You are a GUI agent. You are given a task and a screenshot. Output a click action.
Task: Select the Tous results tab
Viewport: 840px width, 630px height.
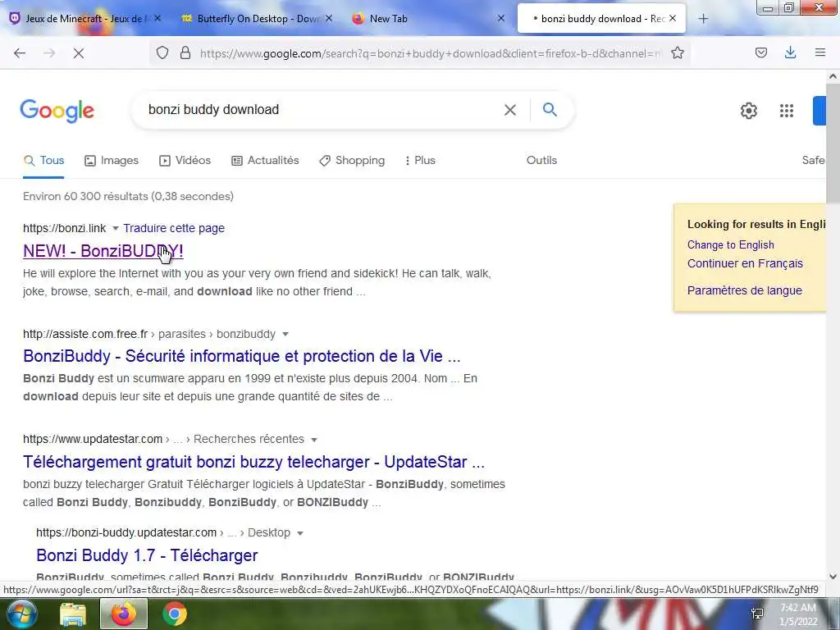click(x=43, y=161)
